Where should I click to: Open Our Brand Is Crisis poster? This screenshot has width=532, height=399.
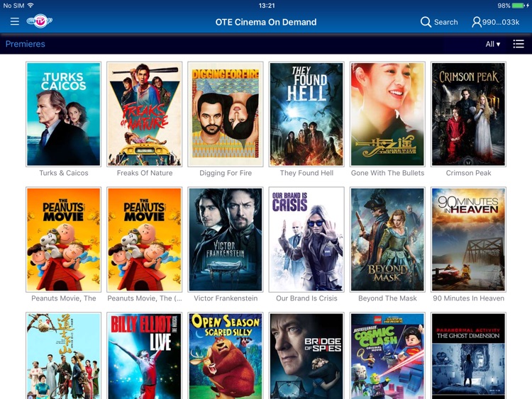[306, 240]
